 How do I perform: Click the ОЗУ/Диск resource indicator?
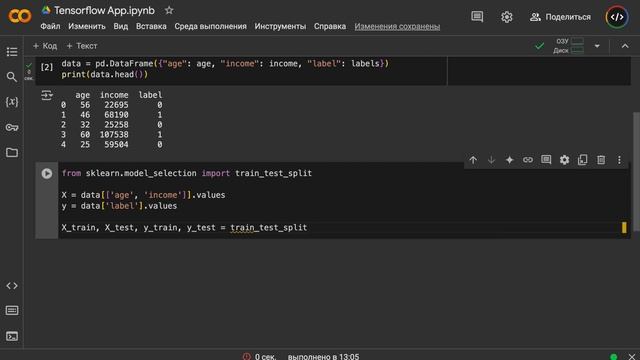569,46
